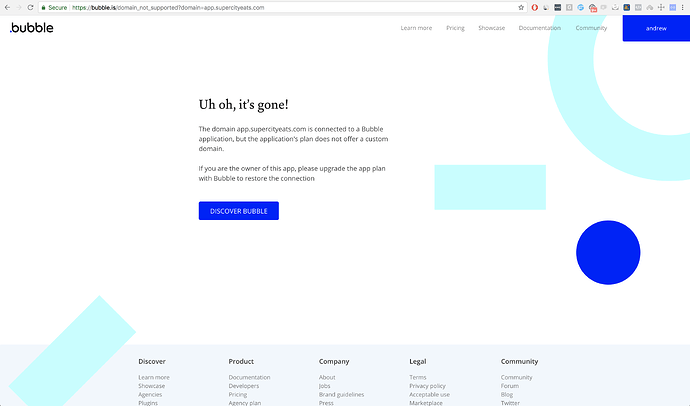
Task: Open Learn more in the top navigation
Action: [416, 28]
